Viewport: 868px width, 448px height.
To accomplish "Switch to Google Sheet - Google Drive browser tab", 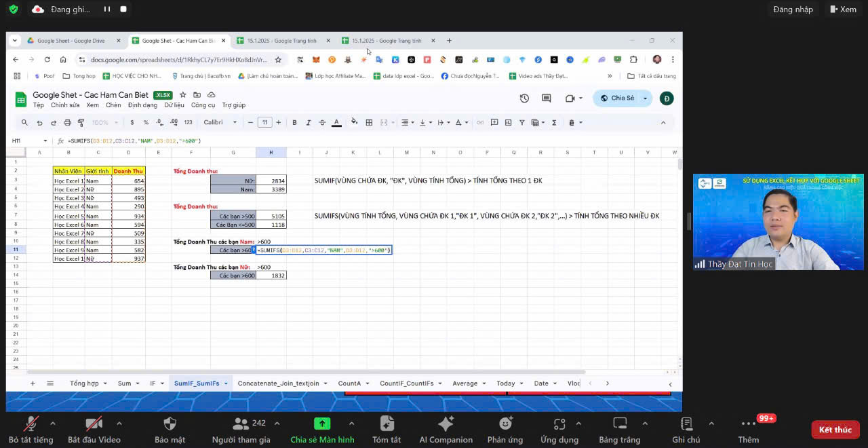I will [71, 41].
